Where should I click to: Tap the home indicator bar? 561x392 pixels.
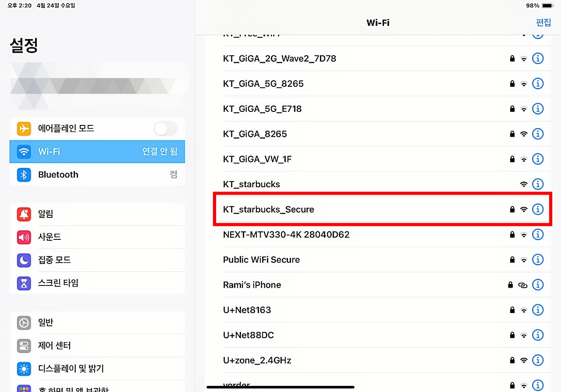(x=280, y=387)
